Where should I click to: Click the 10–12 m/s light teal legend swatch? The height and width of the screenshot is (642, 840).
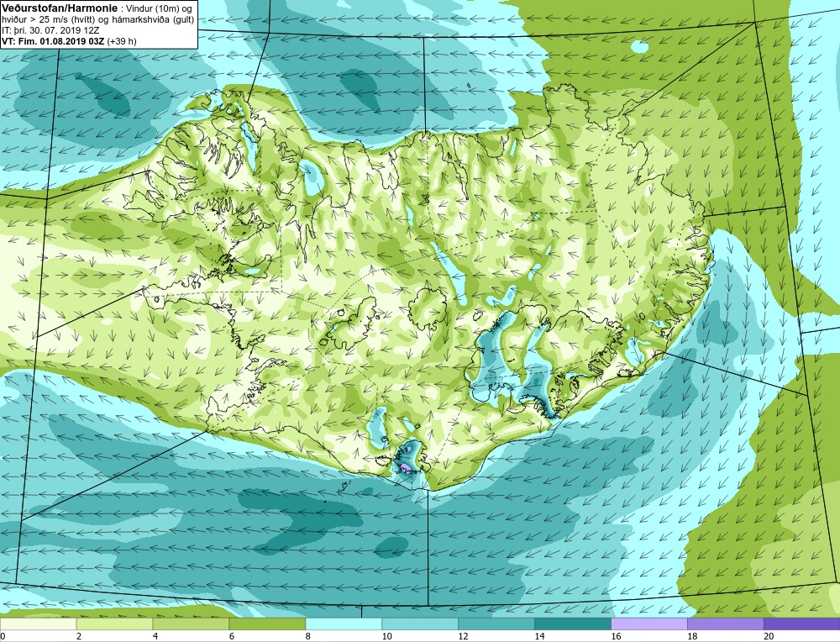coord(420,624)
